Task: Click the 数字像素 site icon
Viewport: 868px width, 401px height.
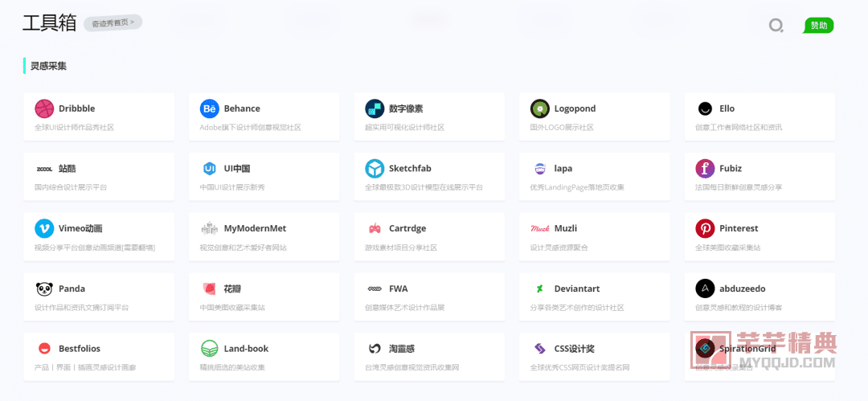Action: [x=375, y=108]
